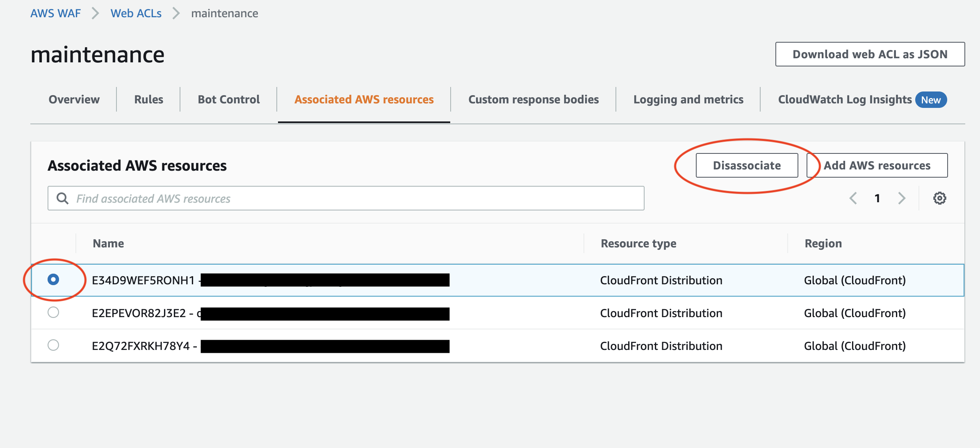Open CloudWatch Log Insights tab
980x448 pixels.
coord(862,100)
